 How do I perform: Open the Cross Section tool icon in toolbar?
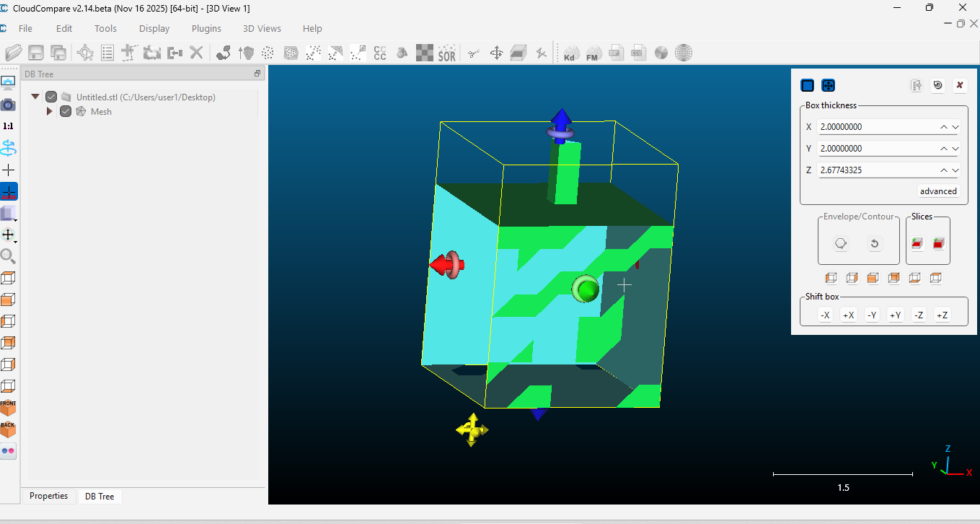coord(518,52)
